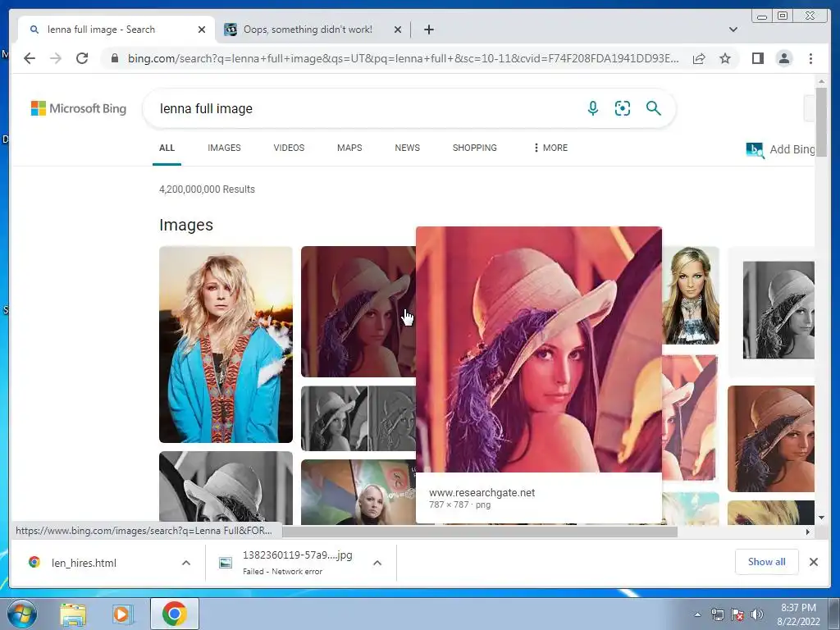Open the grayscale Lenna edge-detection pair thumbnail
The width and height of the screenshot is (840, 630).
click(x=358, y=419)
